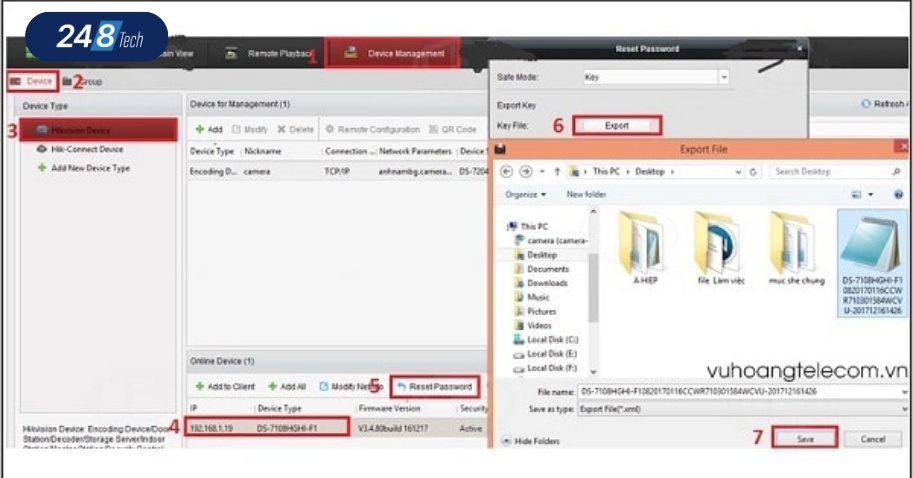Click the Export key file button
Screen dimensions: 913x478
tap(617, 126)
